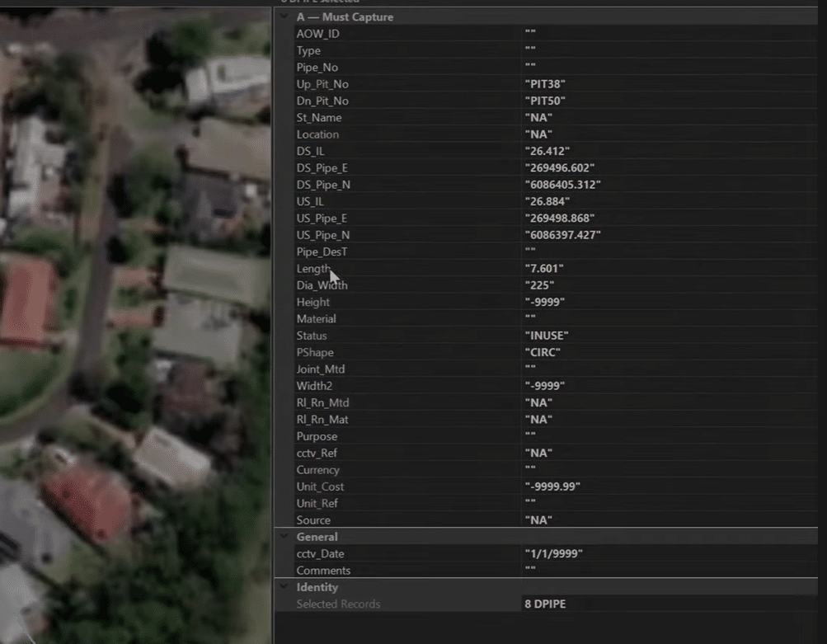Viewport: 827px width, 644px height.
Task: Click the DS_IL value "26.412"
Action: click(547, 152)
